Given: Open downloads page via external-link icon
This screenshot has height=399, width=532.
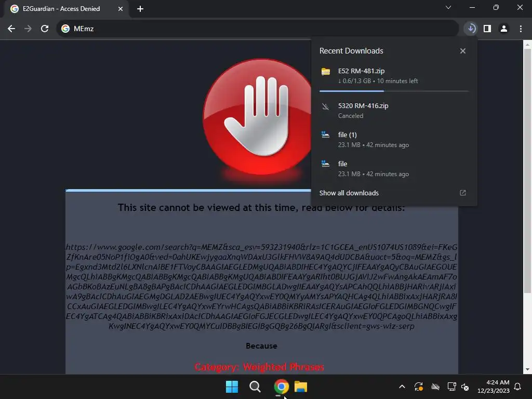Looking at the screenshot, I should 463,193.
